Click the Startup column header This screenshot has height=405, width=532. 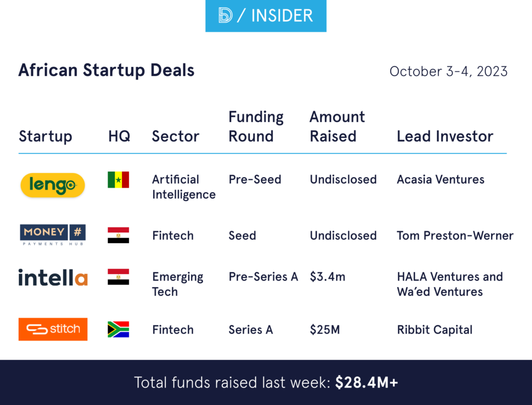[45, 137]
